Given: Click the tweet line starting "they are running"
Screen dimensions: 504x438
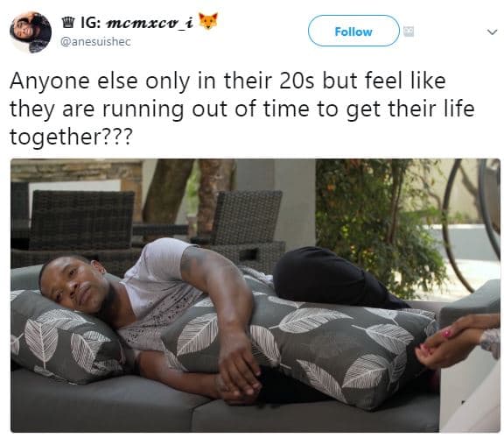Looking at the screenshot, I should point(242,109).
